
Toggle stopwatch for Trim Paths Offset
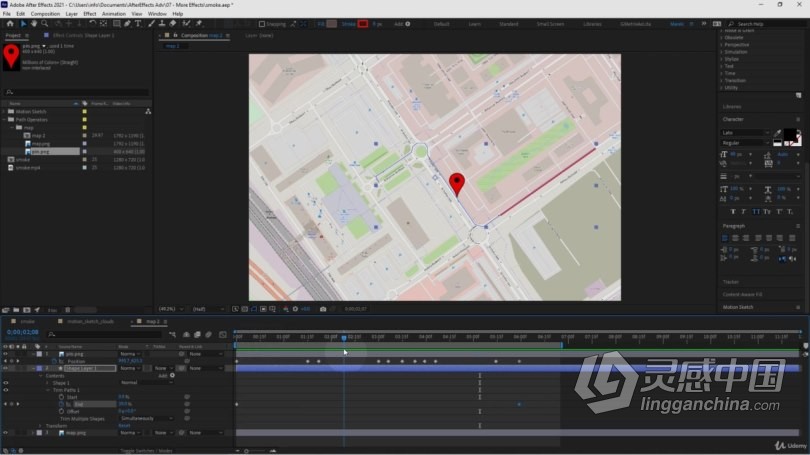61,412
